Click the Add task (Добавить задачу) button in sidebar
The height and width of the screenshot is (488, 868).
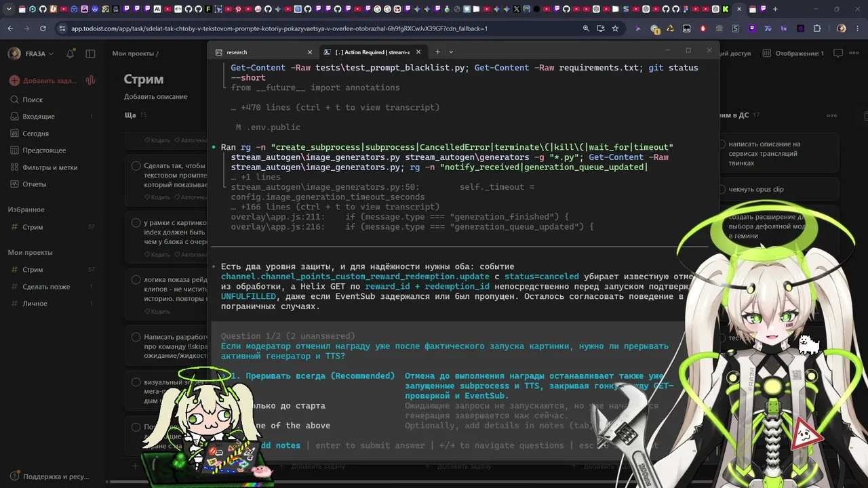[43, 81]
